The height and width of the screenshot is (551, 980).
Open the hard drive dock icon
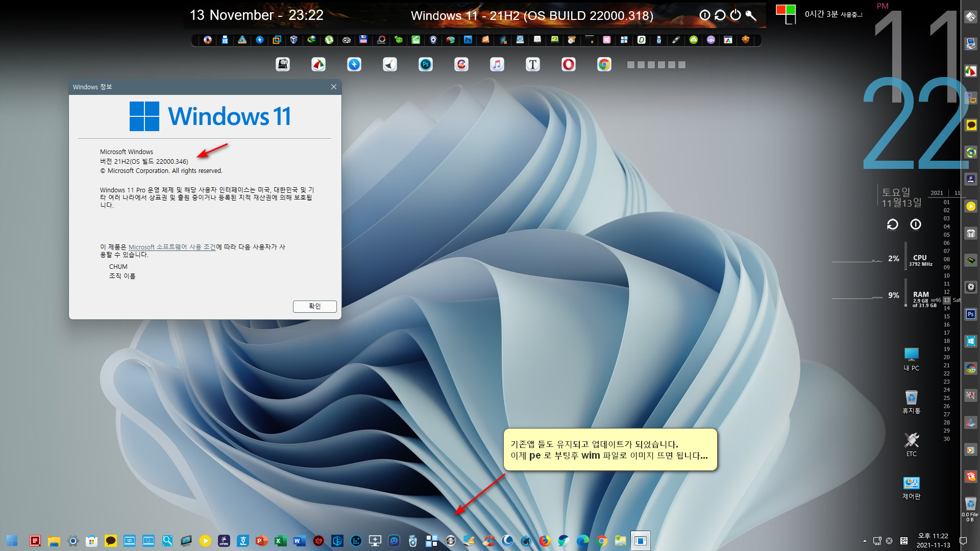coord(283,64)
